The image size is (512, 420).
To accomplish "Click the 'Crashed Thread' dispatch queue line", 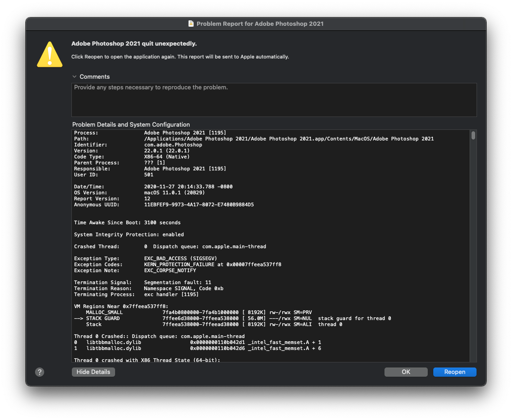I will tap(170, 246).
